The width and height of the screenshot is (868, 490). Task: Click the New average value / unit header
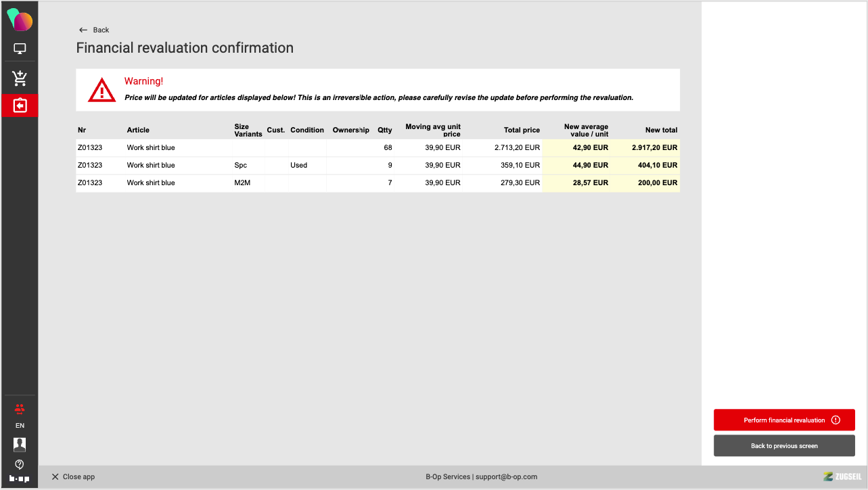[x=585, y=130]
